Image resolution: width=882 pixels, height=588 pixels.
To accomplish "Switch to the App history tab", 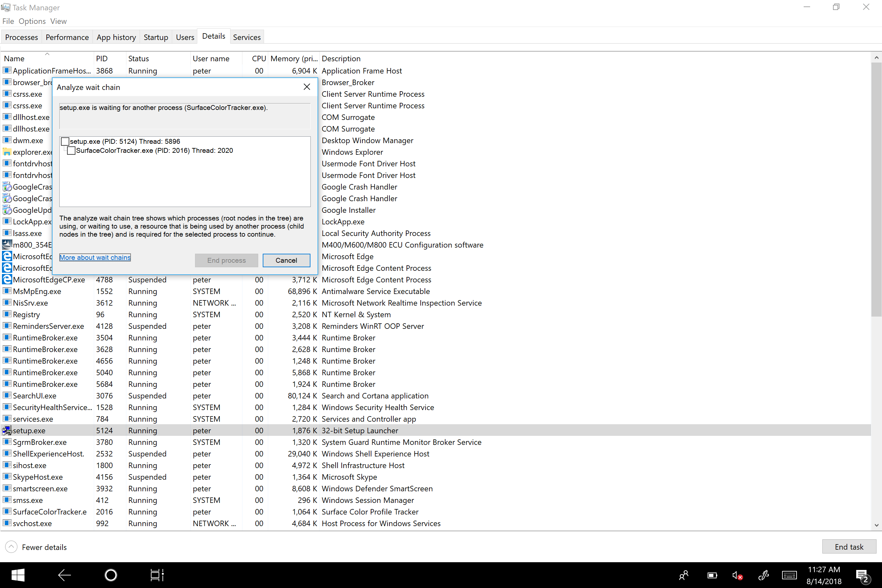I will pyautogui.click(x=116, y=37).
